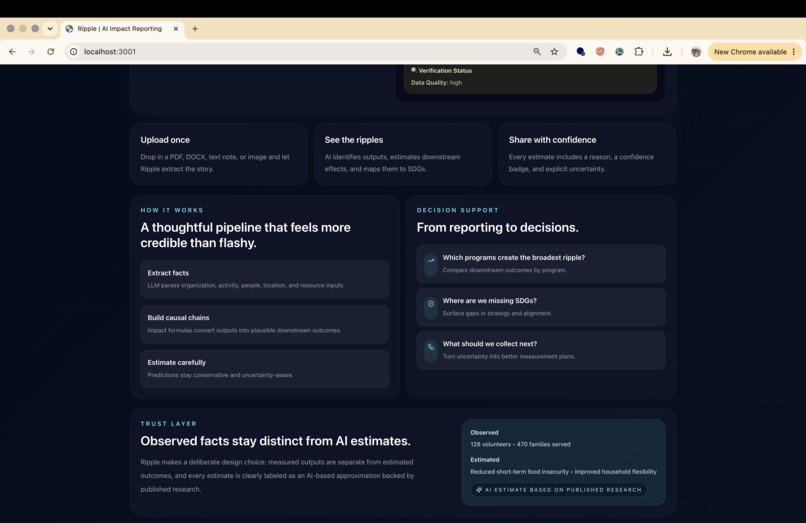Click Predictions stay conservative description
This screenshot has height=523, width=806.
click(220, 375)
